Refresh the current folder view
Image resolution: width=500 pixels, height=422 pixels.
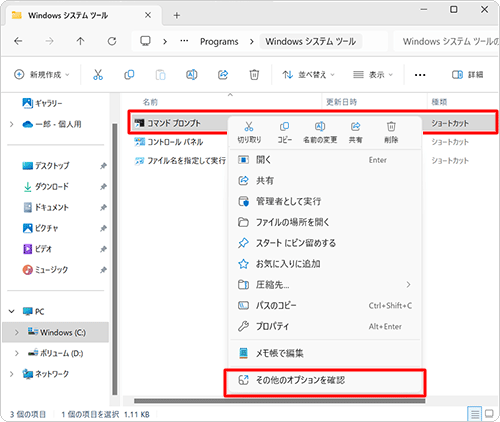(112, 41)
